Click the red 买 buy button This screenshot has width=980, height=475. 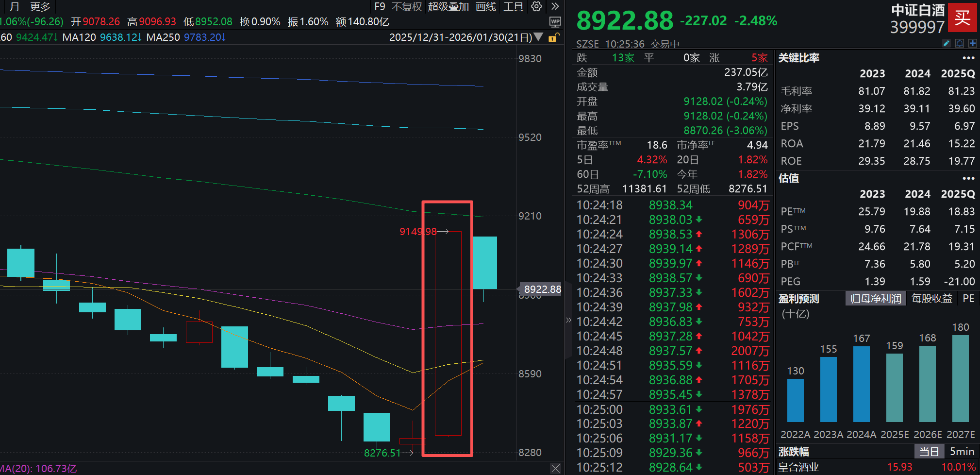tap(962, 17)
